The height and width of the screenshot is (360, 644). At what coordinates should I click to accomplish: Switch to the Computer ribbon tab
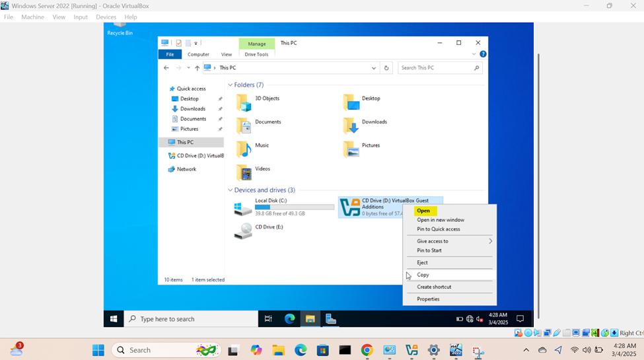click(198, 54)
